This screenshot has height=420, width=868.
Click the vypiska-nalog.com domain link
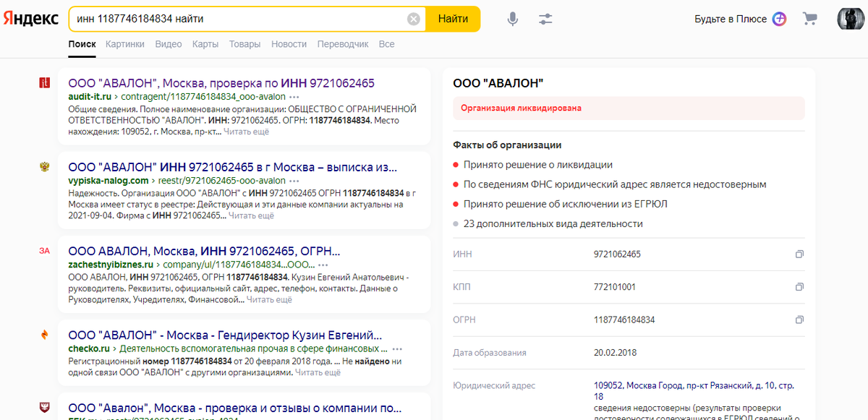coord(109,180)
